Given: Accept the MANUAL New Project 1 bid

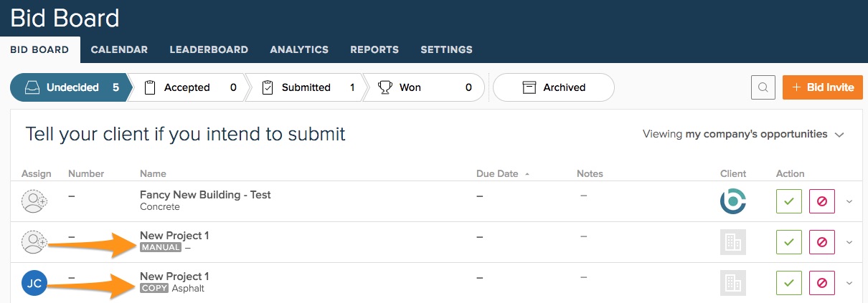Looking at the screenshot, I should 788,242.
